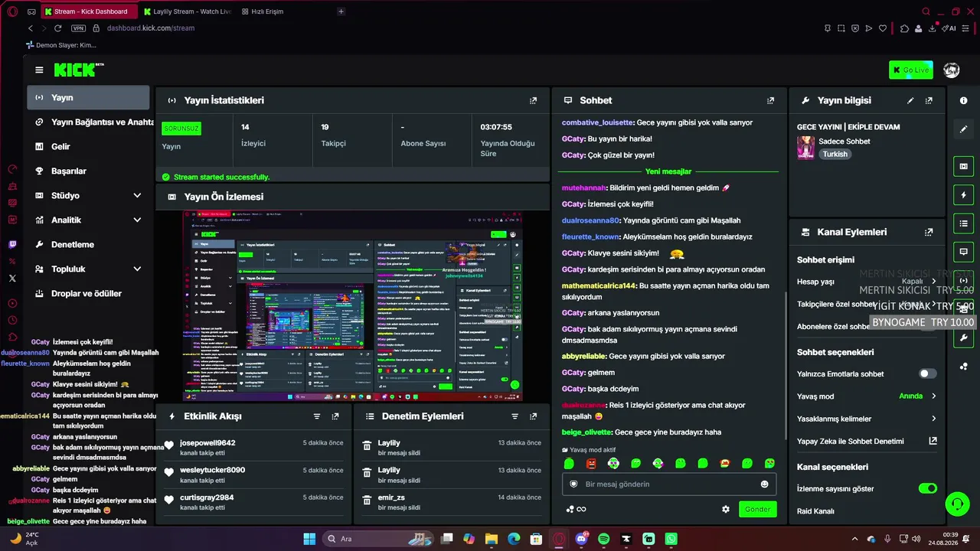
Task: Click the taskbar Ara search box
Action: [x=377, y=539]
